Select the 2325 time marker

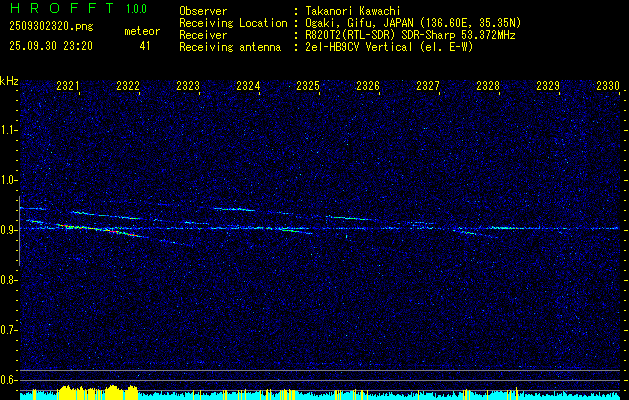(x=308, y=87)
